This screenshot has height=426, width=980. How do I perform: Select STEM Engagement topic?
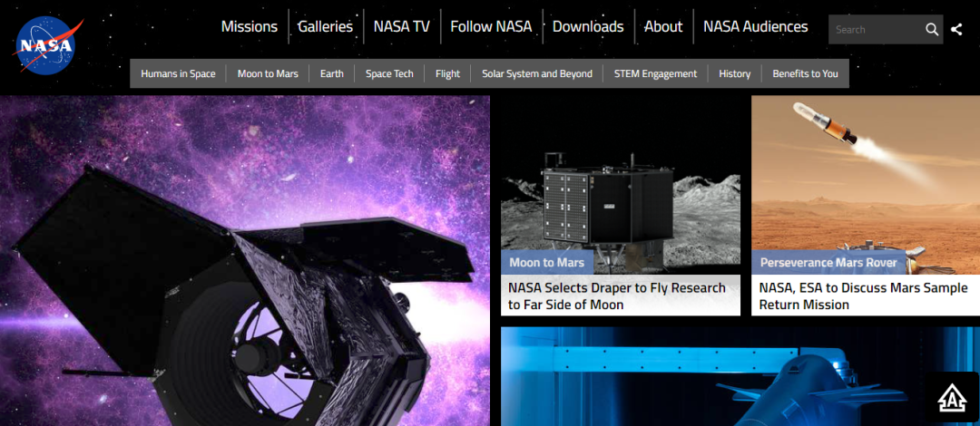click(656, 73)
